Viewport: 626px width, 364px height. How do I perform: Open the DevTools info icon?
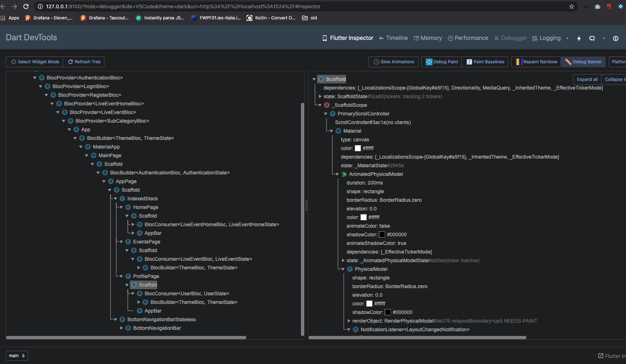616,38
